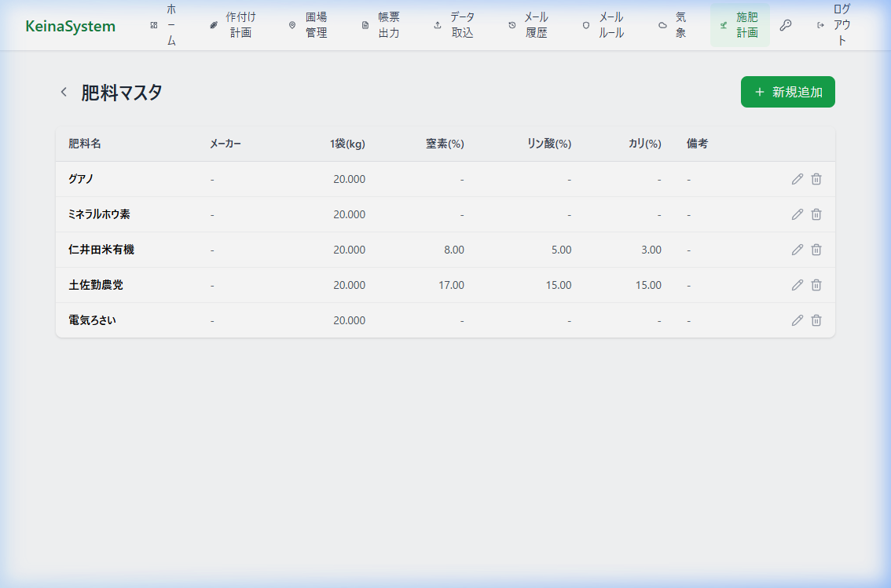The height and width of the screenshot is (588, 891).
Task: Delete the 電気ろさい row
Action: tap(816, 320)
